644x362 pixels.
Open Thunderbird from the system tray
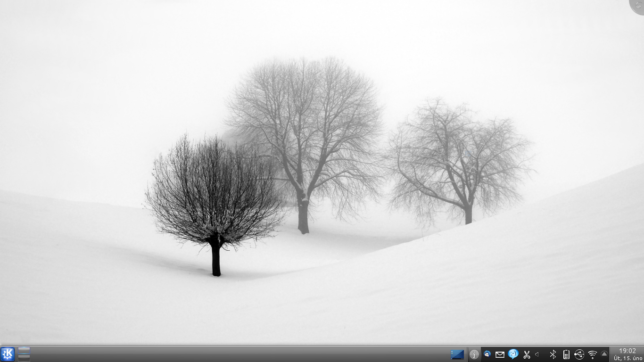click(x=487, y=354)
